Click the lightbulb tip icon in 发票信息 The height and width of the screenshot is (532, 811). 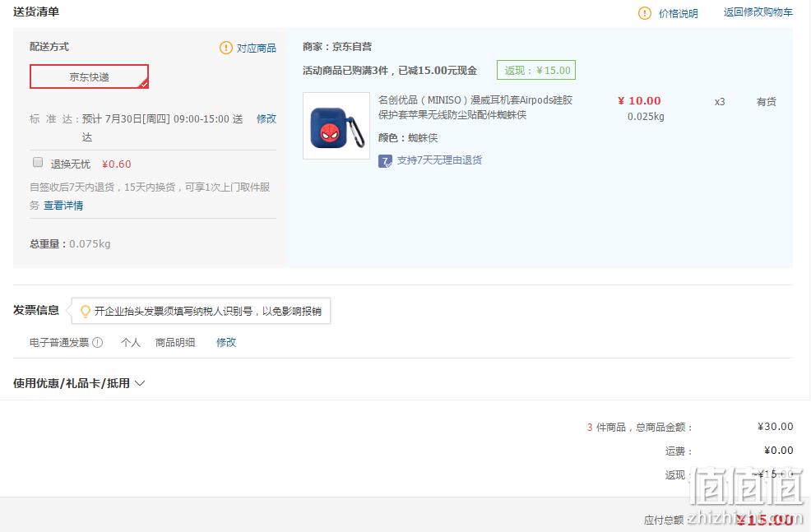[86, 311]
